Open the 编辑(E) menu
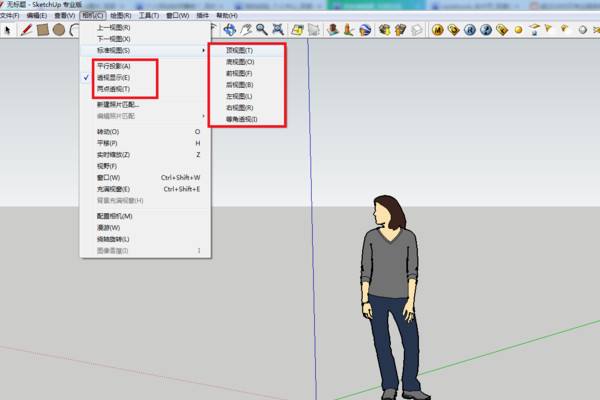Screen dimensions: 600x400 pyautogui.click(x=37, y=15)
